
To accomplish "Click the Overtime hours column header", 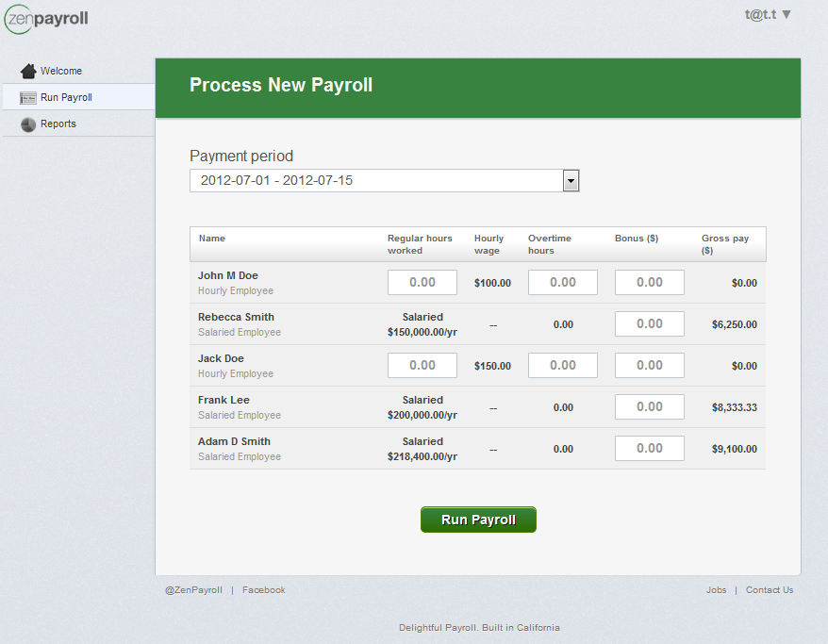I will pyautogui.click(x=549, y=244).
